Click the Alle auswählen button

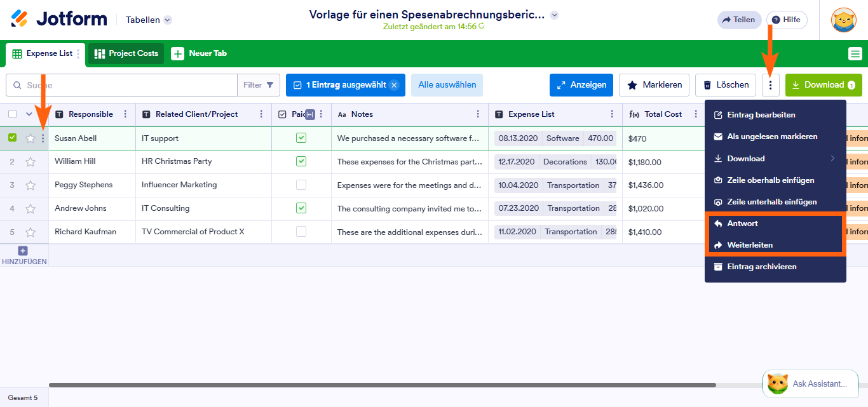click(x=447, y=84)
